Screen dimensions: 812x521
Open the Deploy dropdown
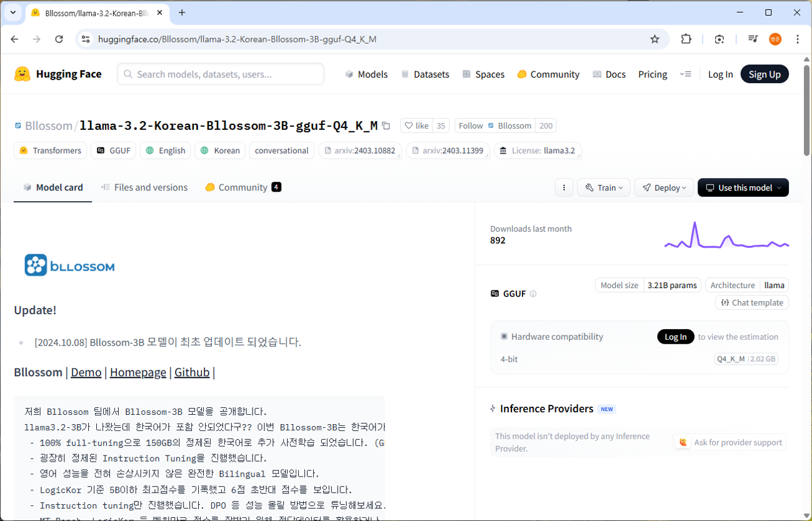[x=664, y=187]
